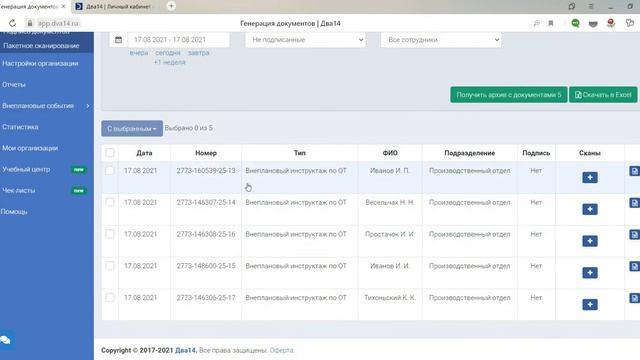Click the app.dva14.ru address bar
The width and height of the screenshot is (640, 360).
(58, 23)
